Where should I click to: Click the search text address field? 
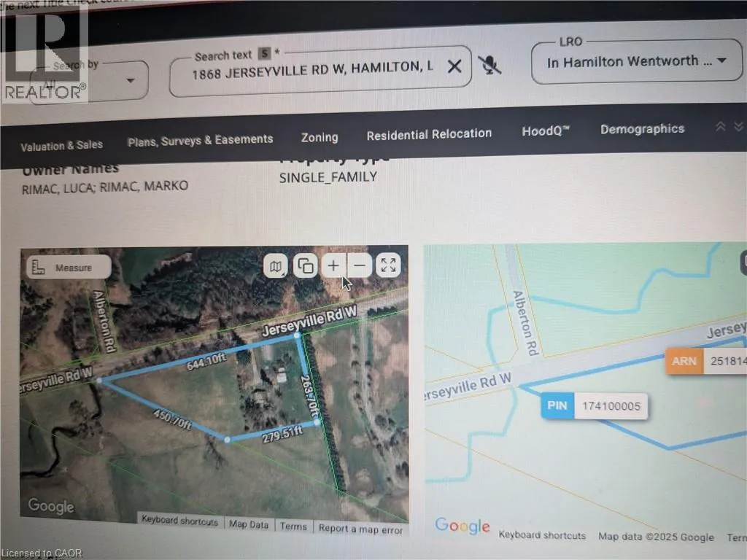tap(312, 71)
